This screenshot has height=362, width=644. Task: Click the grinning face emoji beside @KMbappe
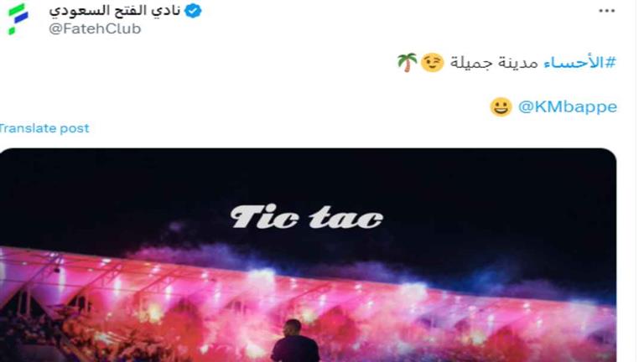pyautogui.click(x=501, y=107)
